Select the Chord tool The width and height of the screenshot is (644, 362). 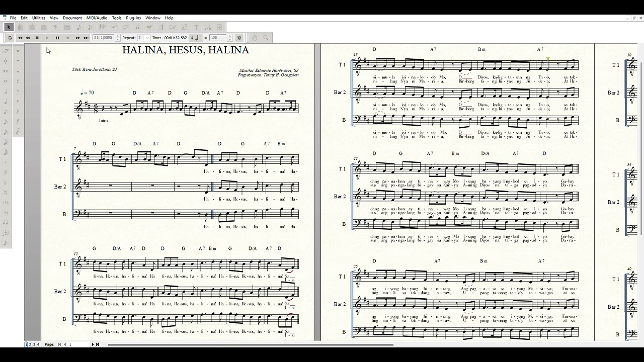pos(173,27)
